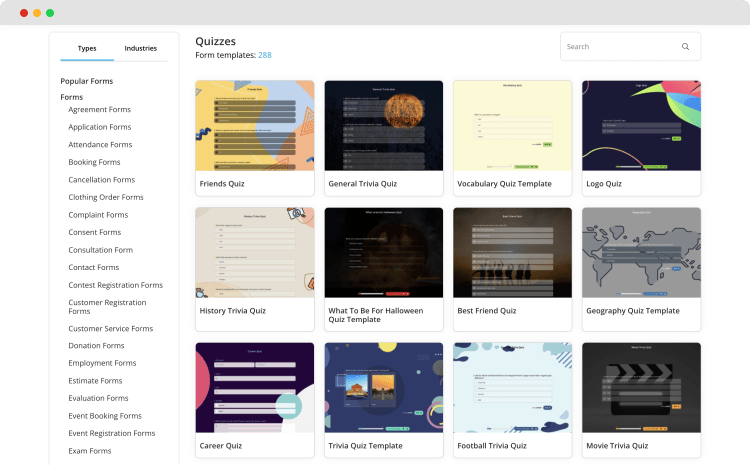Open Consultation Form in sidebar
The width and height of the screenshot is (750, 465).
100,250
